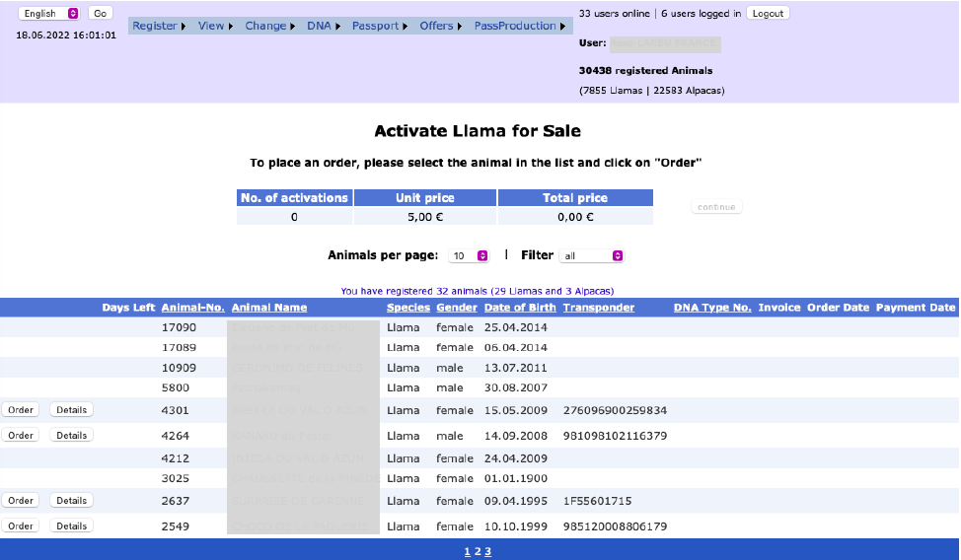Log out using the Logout button
The width and height of the screenshot is (961, 560).
tap(768, 14)
